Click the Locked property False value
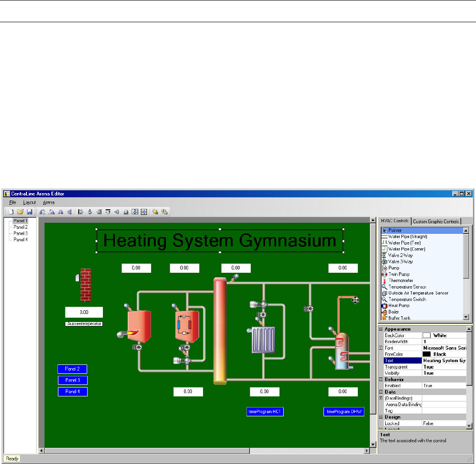Viewport: 476px width, 464px height. pos(444,423)
